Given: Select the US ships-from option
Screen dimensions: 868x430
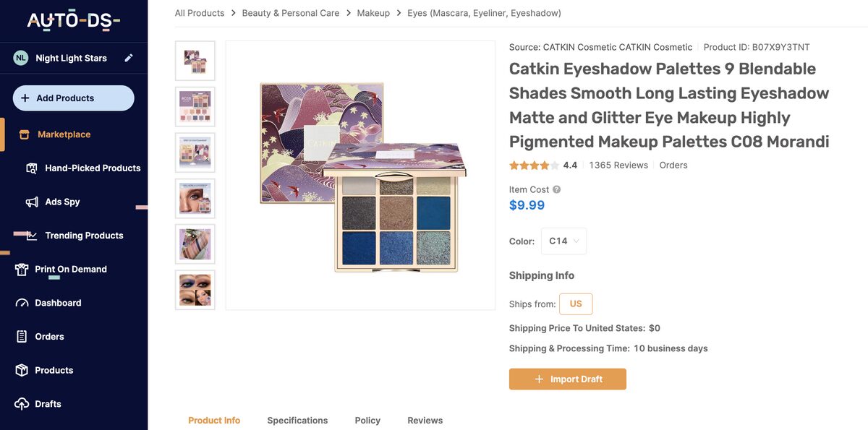Looking at the screenshot, I should (x=576, y=304).
